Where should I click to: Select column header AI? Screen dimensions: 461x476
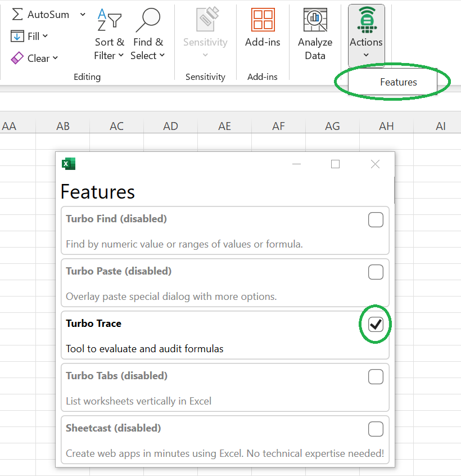click(x=437, y=126)
